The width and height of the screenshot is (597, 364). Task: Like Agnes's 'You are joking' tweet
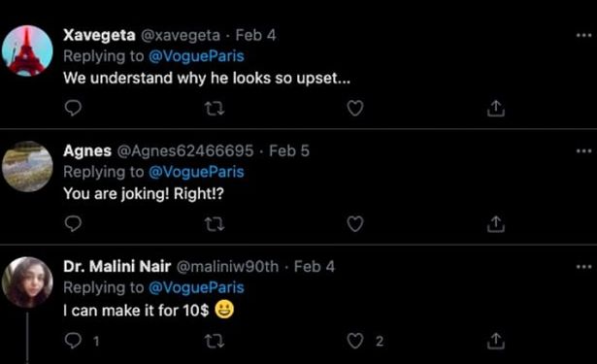355,224
